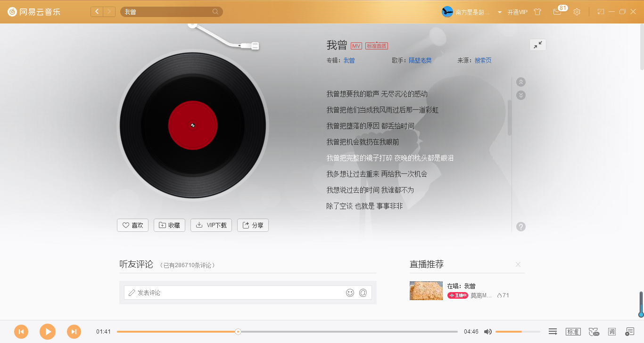644x343 pixels.
Task: Click the streamer name 莫离M...
Action: [481, 295]
